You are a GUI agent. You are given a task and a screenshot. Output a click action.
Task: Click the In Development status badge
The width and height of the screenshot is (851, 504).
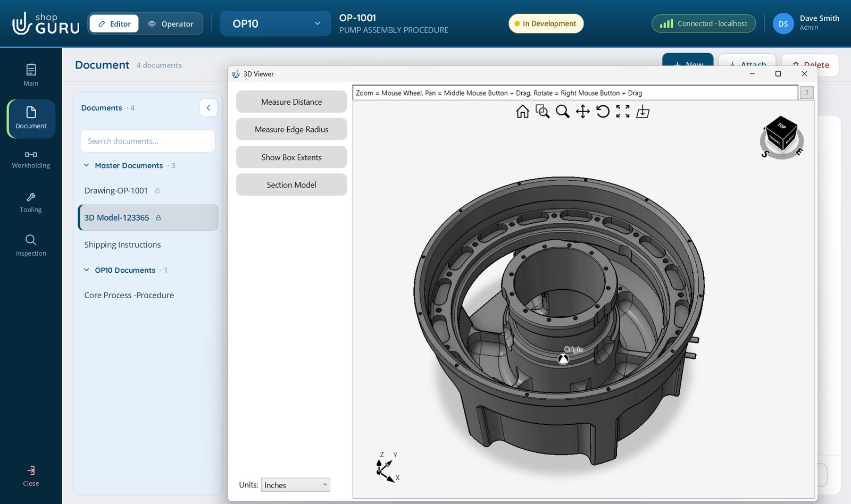tap(546, 23)
